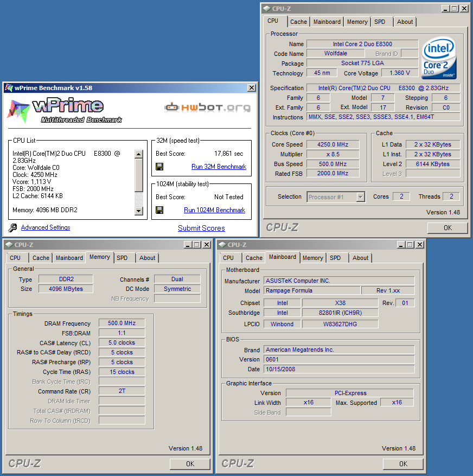
Task: Click OK in the CPU-Z processor window
Action: 448,227
